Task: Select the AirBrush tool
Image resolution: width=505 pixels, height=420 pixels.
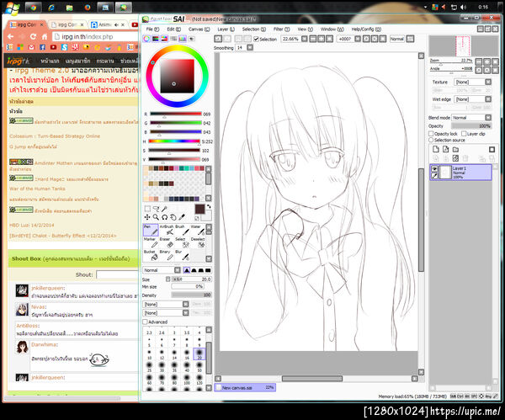Action: pyautogui.click(x=167, y=230)
